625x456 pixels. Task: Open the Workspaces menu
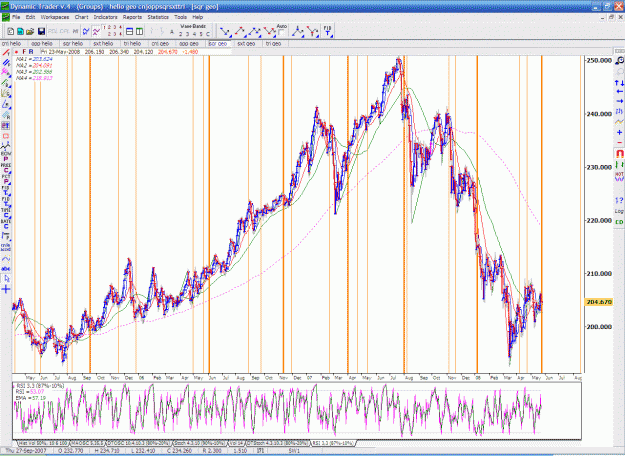(55, 17)
